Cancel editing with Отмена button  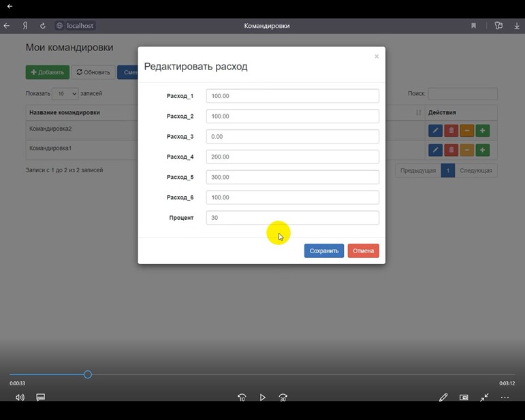point(364,251)
